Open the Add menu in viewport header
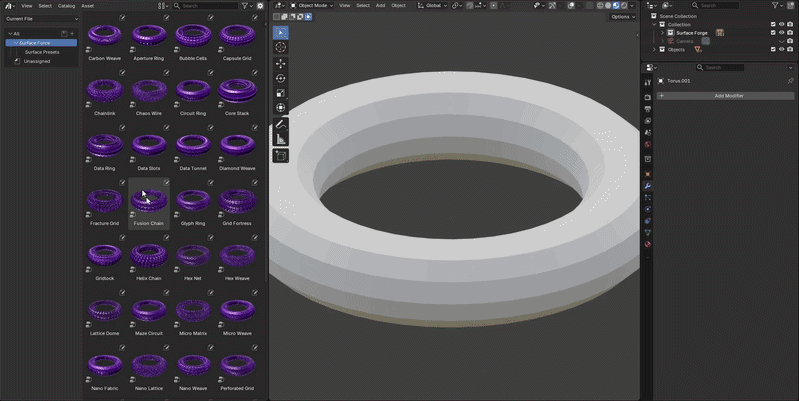Screen dimensions: 799x401 [380, 6]
